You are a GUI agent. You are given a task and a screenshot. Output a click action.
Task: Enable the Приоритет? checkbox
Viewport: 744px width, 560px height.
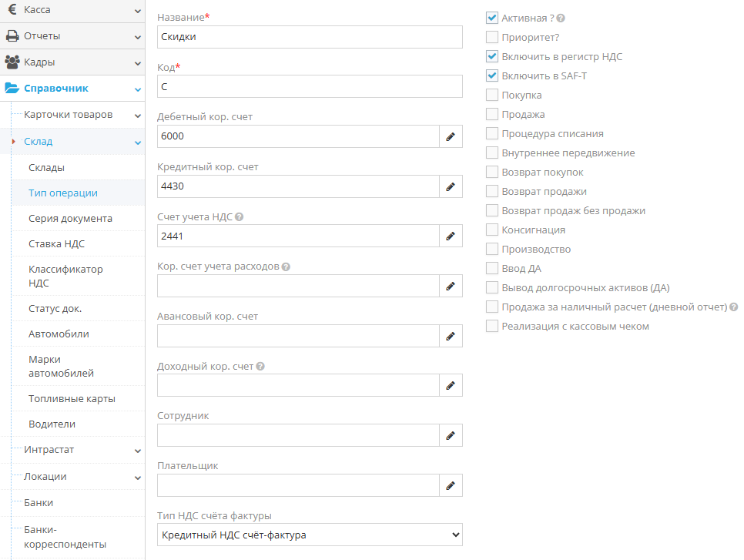[492, 37]
